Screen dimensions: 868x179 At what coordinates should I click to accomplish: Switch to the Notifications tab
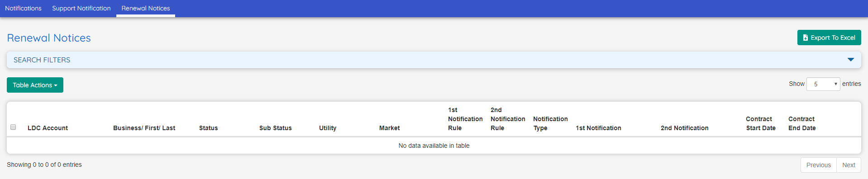[23, 8]
